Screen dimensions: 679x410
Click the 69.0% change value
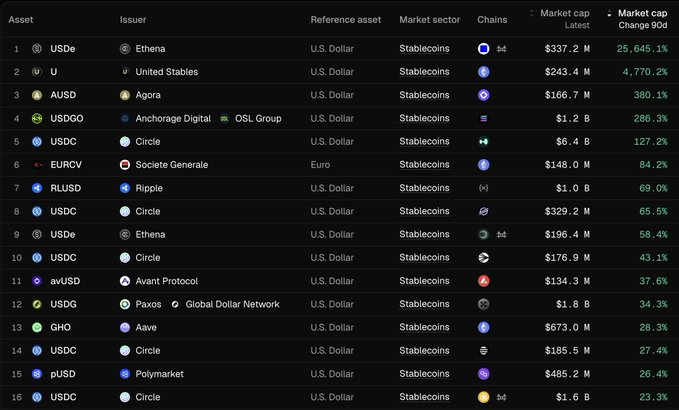tap(653, 188)
